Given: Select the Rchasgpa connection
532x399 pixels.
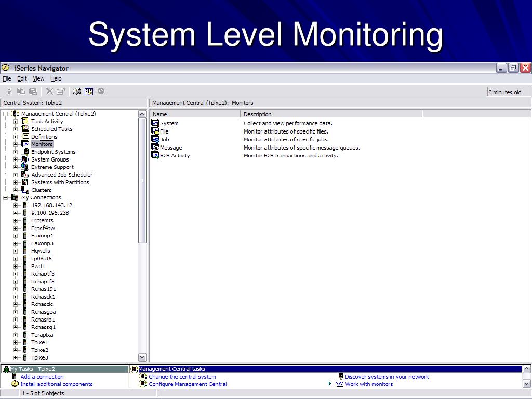Looking at the screenshot, I should point(44,312).
